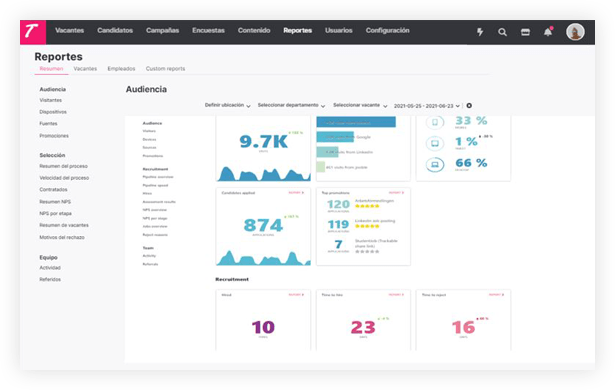This screenshot has width=615, height=390.
Task: Click the round icon beside date range
Action: [x=469, y=106]
